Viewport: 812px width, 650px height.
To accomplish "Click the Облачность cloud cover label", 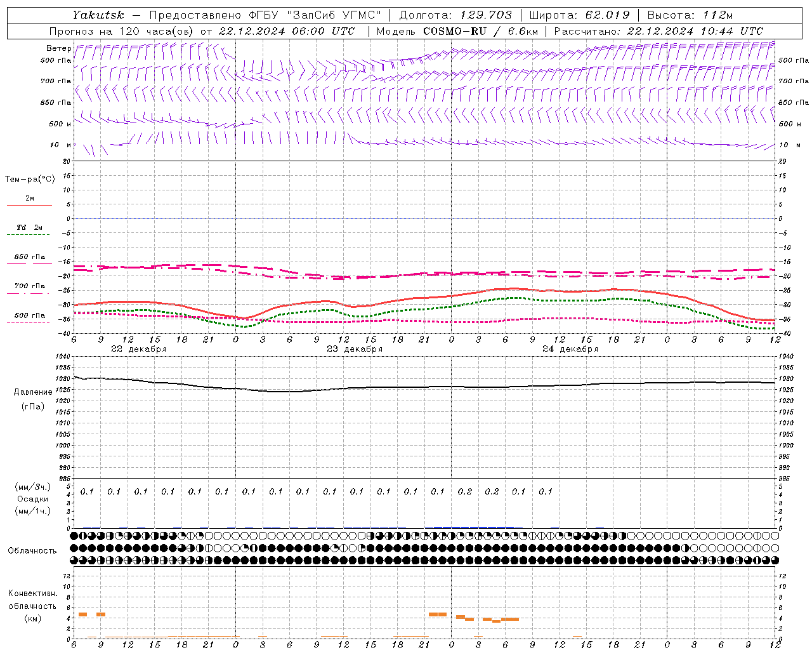I will pyautogui.click(x=32, y=550).
